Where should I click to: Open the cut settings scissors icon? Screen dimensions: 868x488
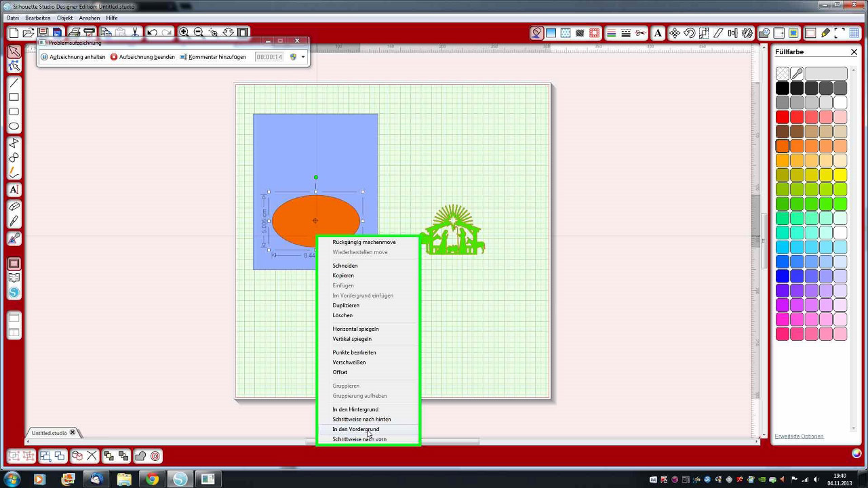pos(641,33)
